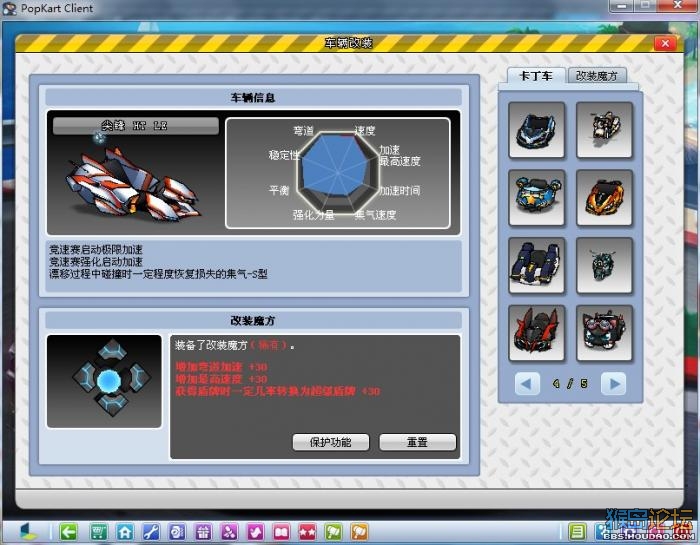700x545 pixels.
Task: Click the orange-white kart preview image
Action: click(134, 185)
